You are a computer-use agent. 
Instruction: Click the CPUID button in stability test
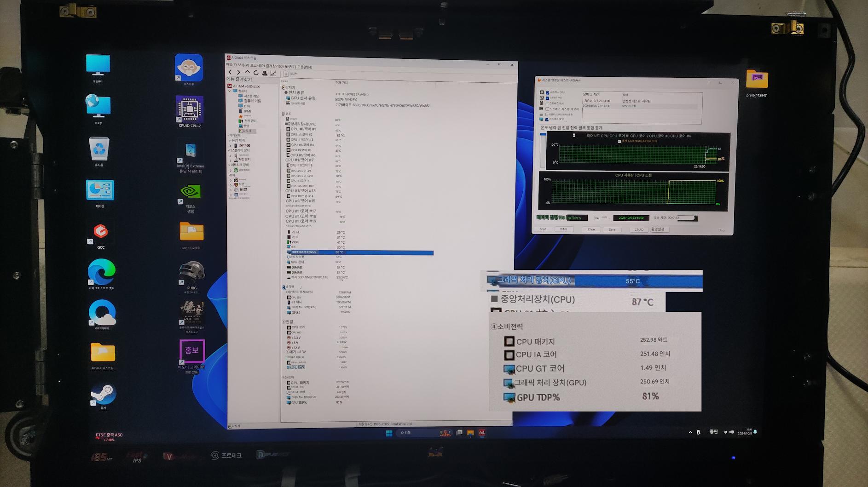point(638,229)
